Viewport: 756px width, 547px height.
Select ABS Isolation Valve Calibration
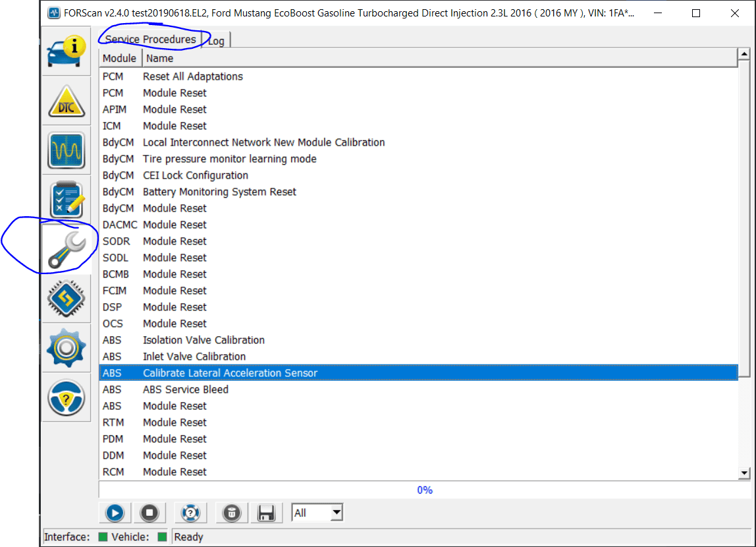(x=419, y=340)
